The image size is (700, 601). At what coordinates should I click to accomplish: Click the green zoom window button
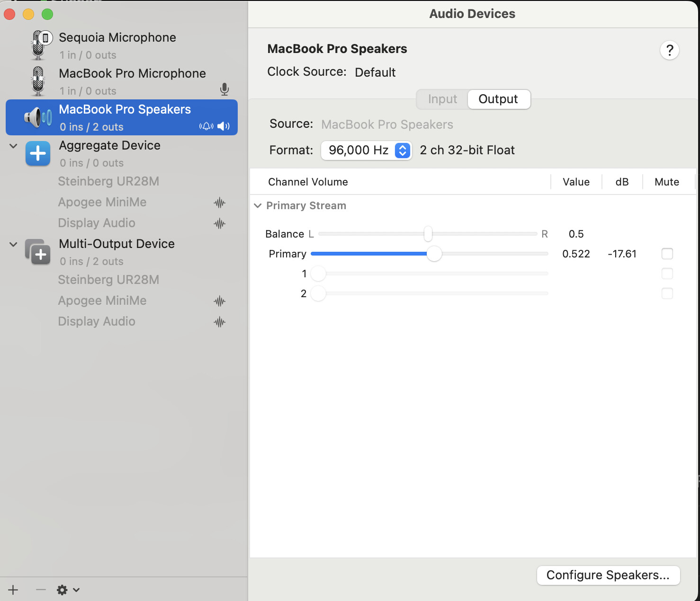pos(47,14)
